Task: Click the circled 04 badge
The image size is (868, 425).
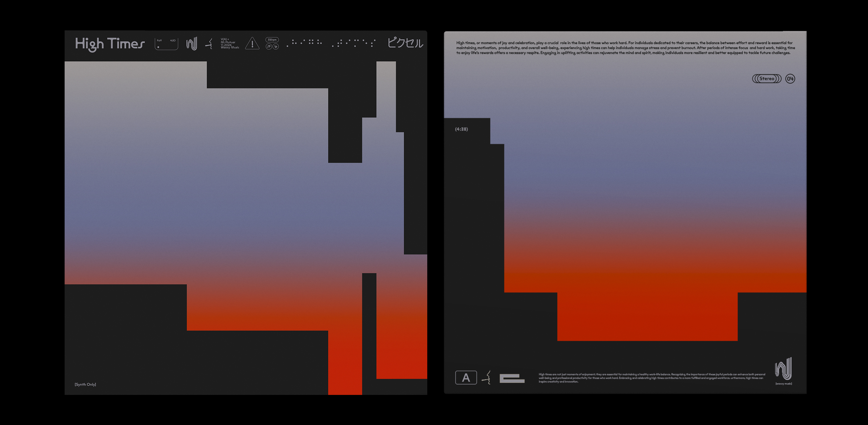Action: [790, 79]
